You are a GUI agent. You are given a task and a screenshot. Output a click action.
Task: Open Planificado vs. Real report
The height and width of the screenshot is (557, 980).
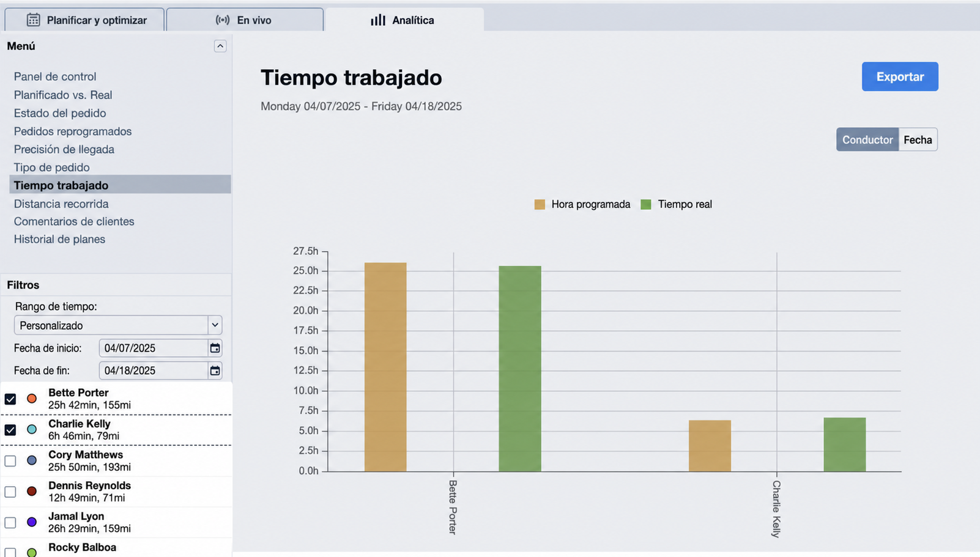point(63,95)
